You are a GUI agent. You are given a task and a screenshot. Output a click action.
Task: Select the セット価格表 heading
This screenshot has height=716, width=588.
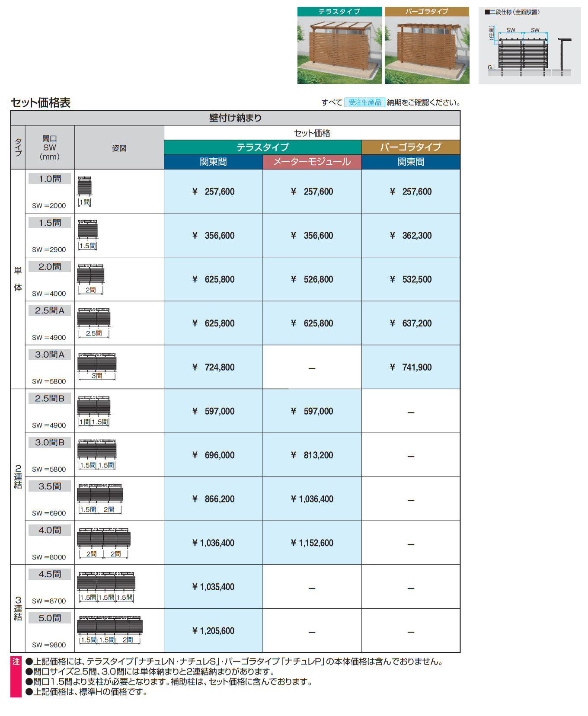coord(41,103)
